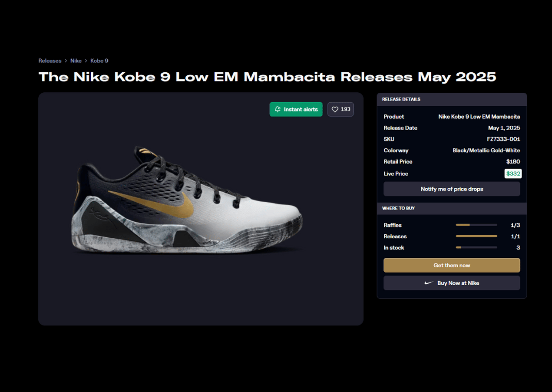552x392 pixels.
Task: Click breadcrumb chevron after Nike
Action: [x=86, y=61]
